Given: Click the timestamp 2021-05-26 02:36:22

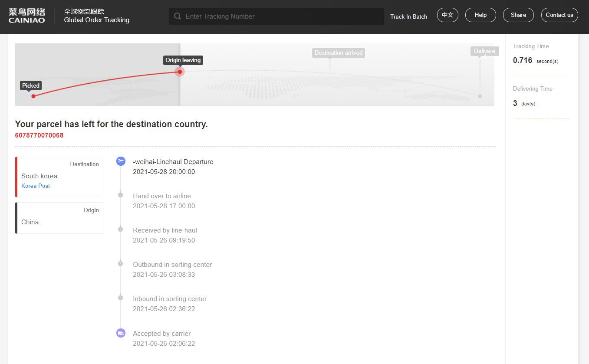Looking at the screenshot, I should [164, 309].
